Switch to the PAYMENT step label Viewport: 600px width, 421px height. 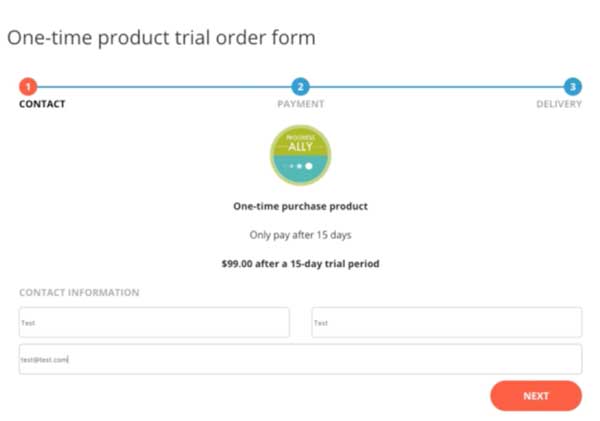301,104
